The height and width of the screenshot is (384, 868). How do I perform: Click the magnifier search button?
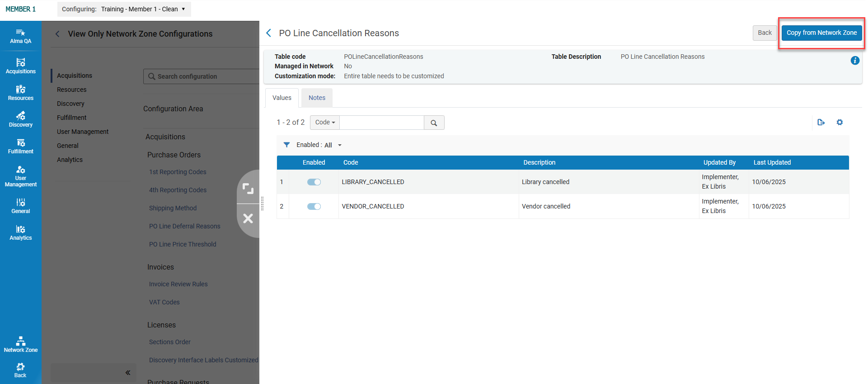(434, 123)
